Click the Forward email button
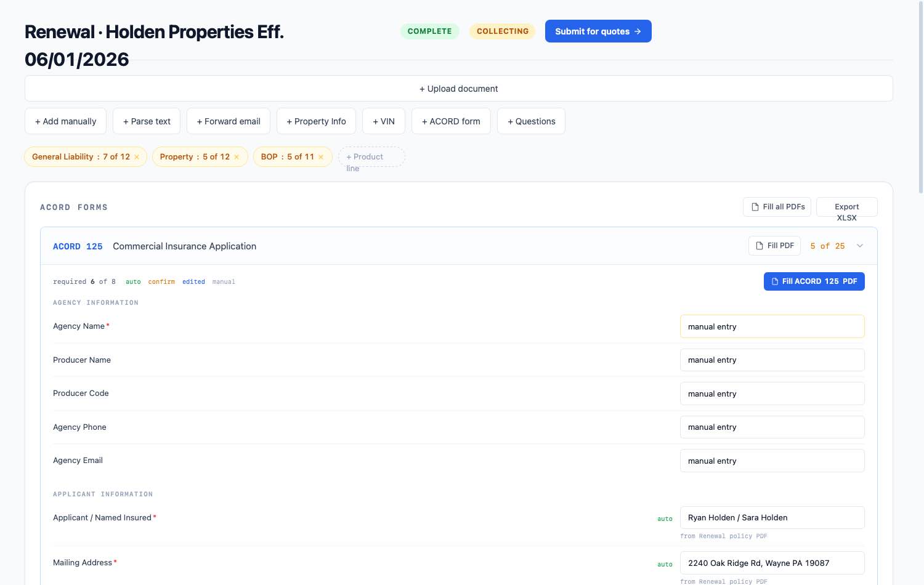Viewport: 924px width, 585px height. tap(229, 121)
